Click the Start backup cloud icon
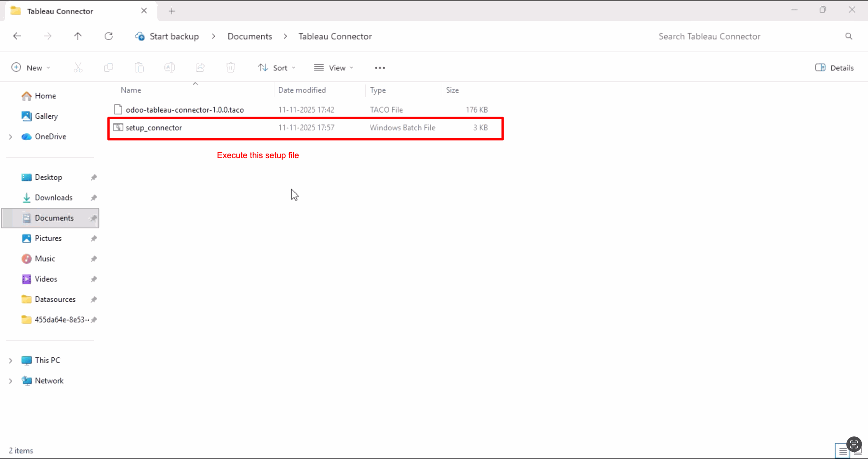Image resolution: width=868 pixels, height=459 pixels. (x=140, y=36)
